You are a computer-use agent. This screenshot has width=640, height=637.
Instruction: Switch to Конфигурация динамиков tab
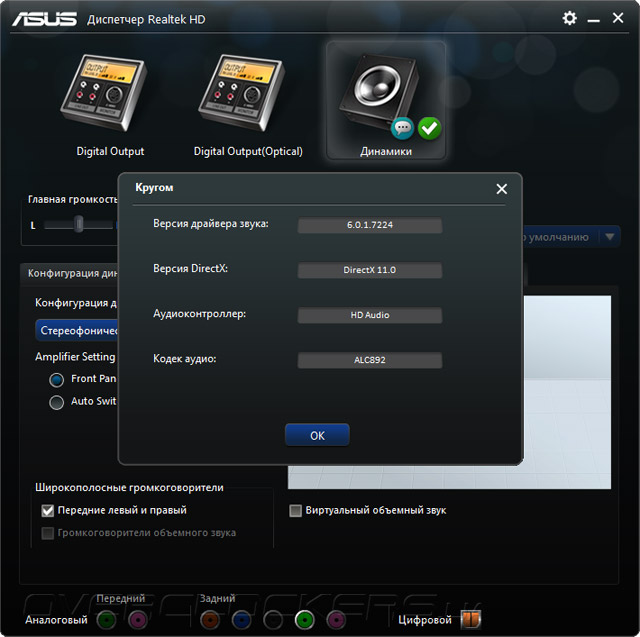coord(69,273)
